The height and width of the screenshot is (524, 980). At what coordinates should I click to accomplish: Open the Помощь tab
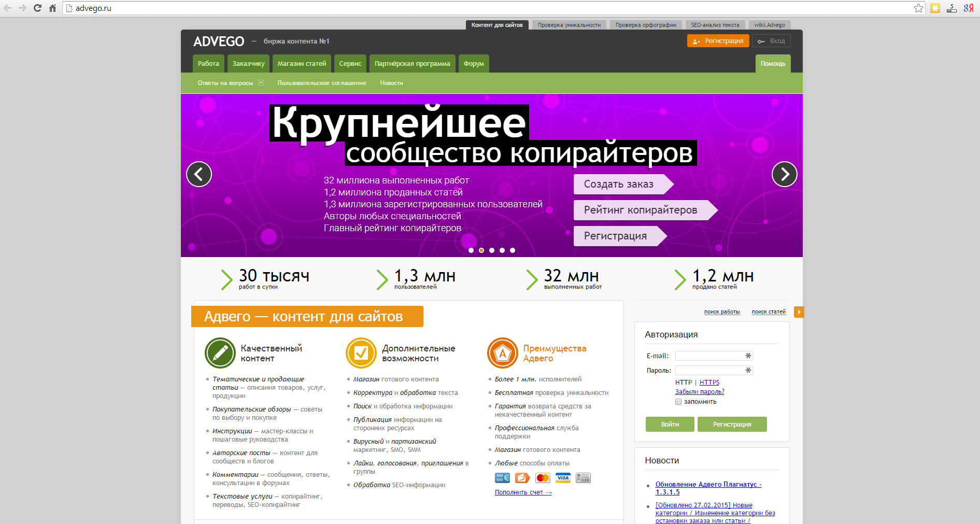(773, 64)
